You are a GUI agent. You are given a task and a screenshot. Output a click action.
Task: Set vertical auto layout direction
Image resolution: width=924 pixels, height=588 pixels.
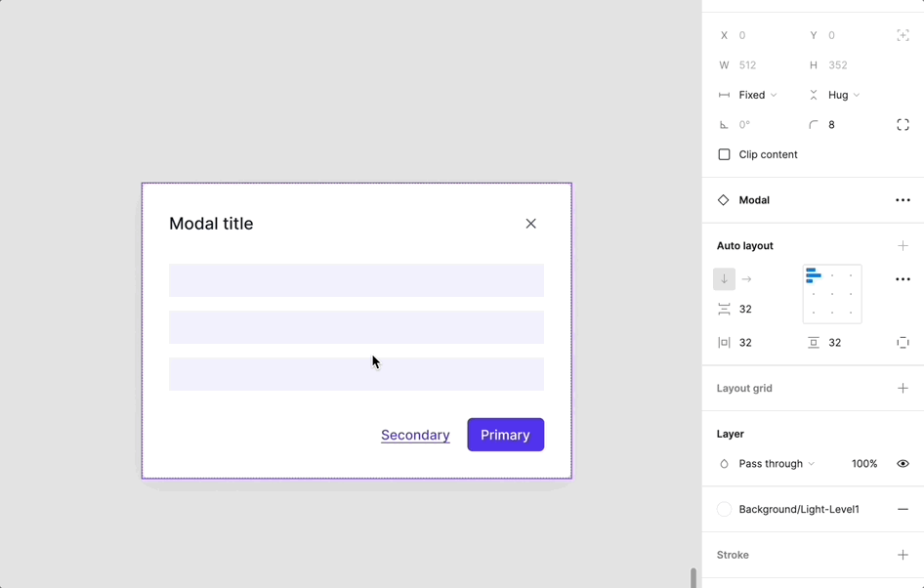(724, 279)
